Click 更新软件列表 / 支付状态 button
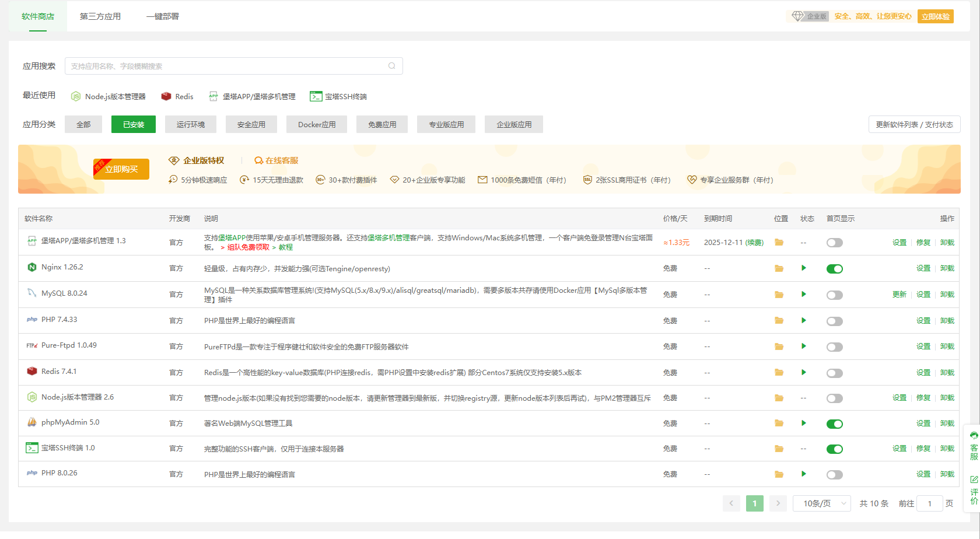This screenshot has width=980, height=539. click(x=914, y=124)
